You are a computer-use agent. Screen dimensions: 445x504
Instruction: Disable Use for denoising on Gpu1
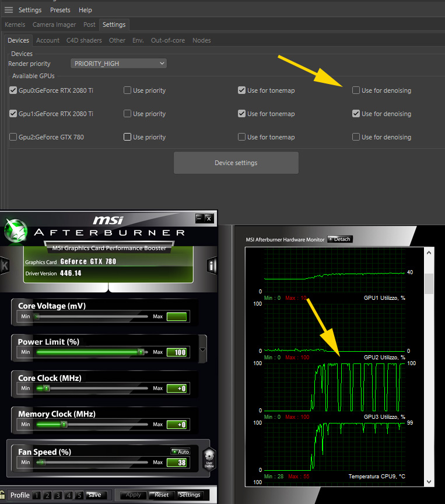[x=356, y=114]
